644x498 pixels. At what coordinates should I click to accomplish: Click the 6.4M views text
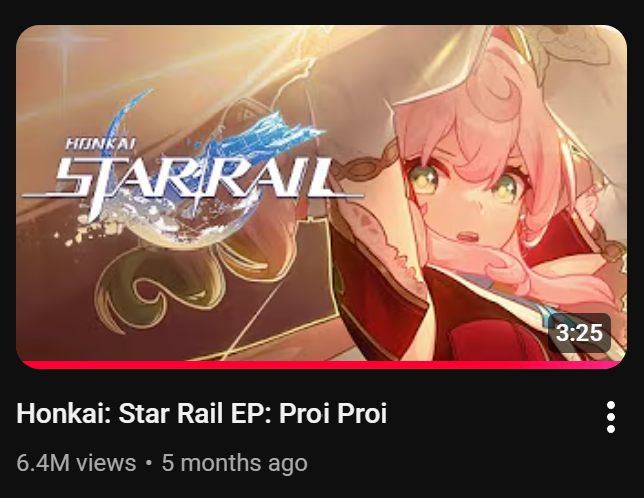[76, 463]
